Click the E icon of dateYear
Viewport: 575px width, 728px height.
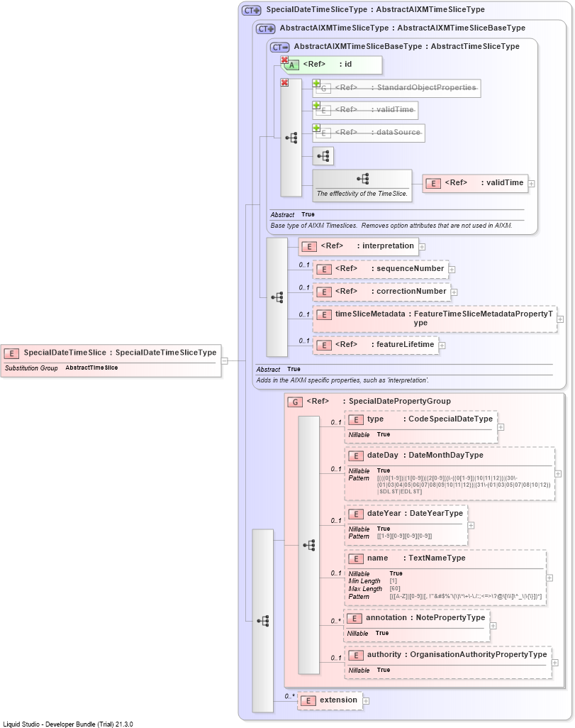click(355, 514)
